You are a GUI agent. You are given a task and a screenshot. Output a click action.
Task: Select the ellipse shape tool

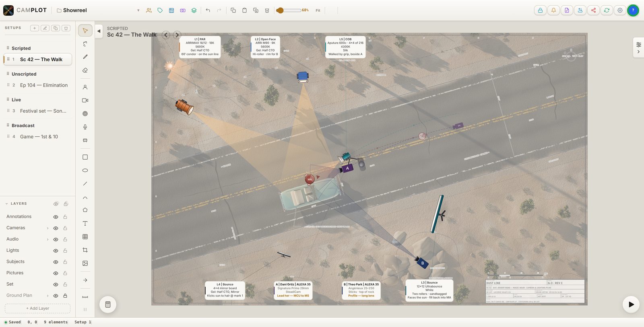coord(85,171)
